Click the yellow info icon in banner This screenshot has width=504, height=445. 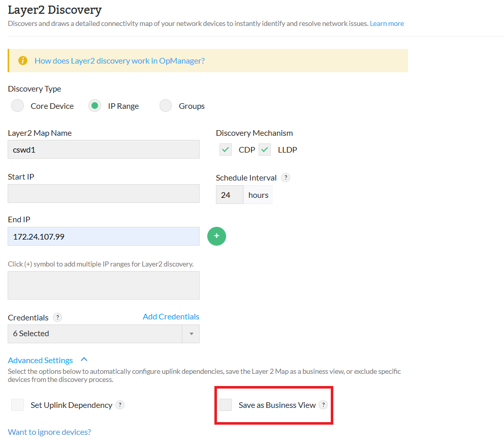tap(23, 61)
